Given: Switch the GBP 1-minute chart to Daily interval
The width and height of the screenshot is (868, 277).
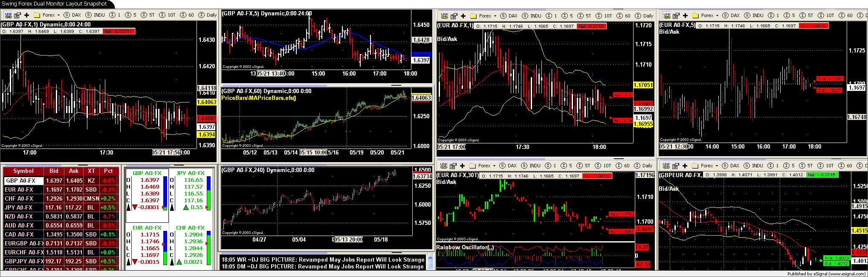Looking at the screenshot, I should tap(208, 15).
